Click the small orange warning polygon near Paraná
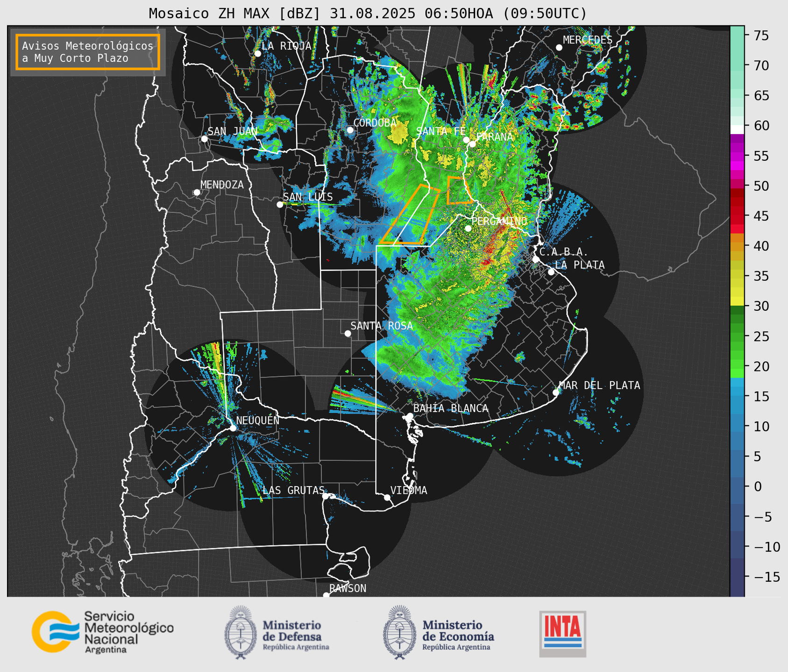788x672 pixels. 459,190
